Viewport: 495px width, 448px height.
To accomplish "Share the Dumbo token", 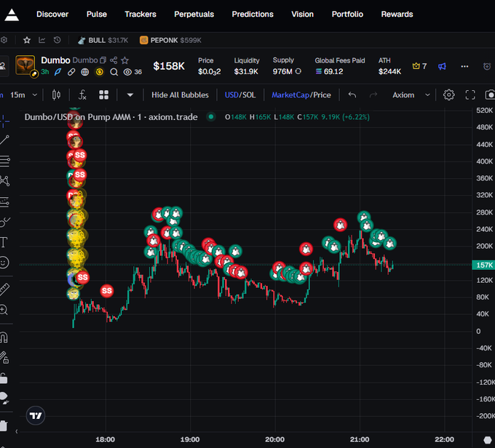I will [x=114, y=60].
